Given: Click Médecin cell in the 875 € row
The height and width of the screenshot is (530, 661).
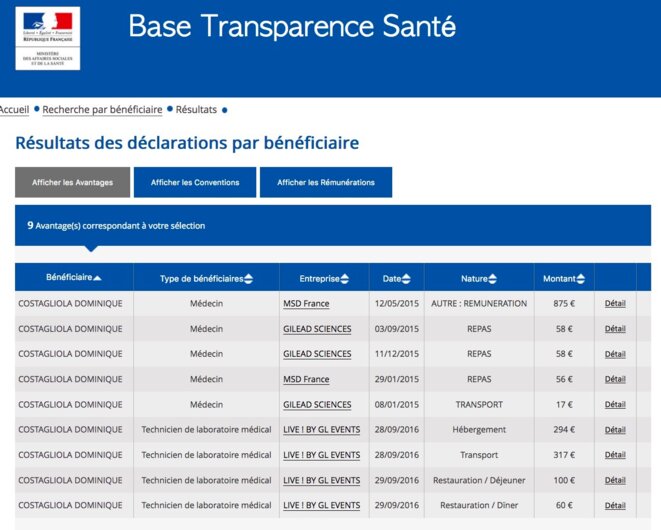Looking at the screenshot, I should 206,304.
